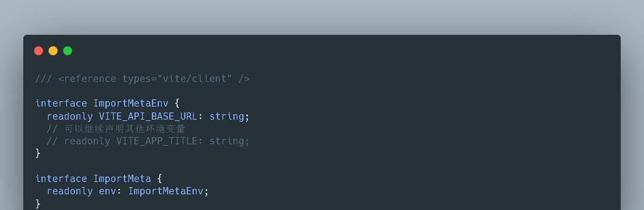
Task: Click the env property name
Action: point(107,191)
